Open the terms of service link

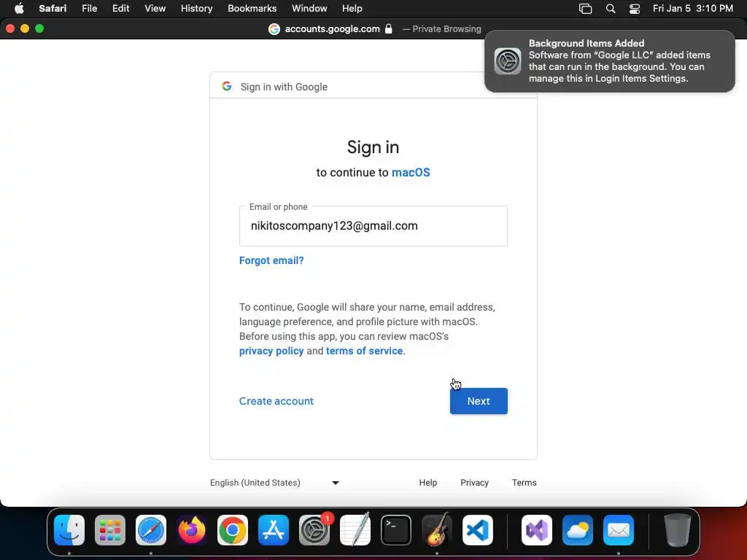click(365, 351)
